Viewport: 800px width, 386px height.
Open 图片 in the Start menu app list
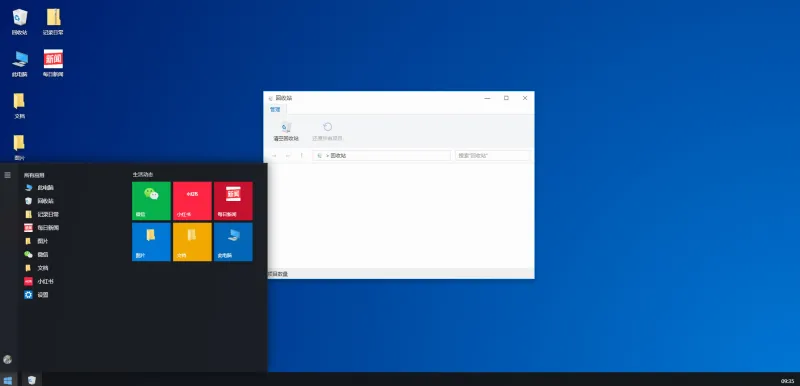coord(37,241)
